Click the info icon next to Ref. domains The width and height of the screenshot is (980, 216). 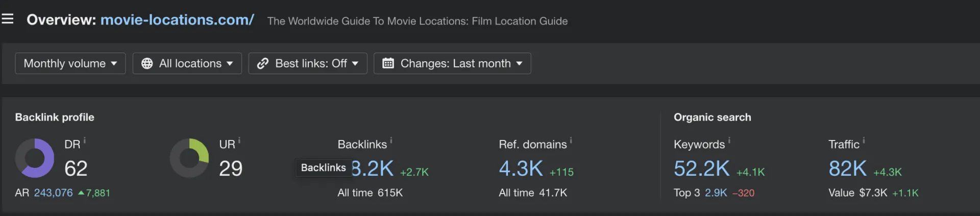571,140
